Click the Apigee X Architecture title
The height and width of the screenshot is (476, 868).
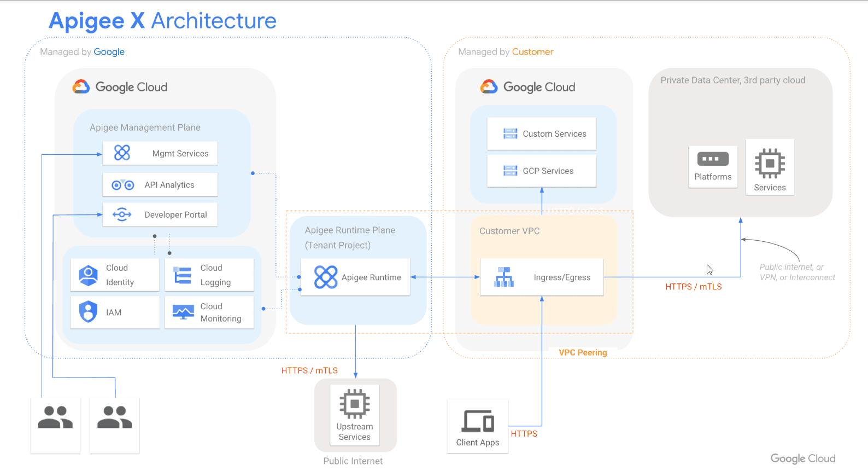(x=162, y=21)
